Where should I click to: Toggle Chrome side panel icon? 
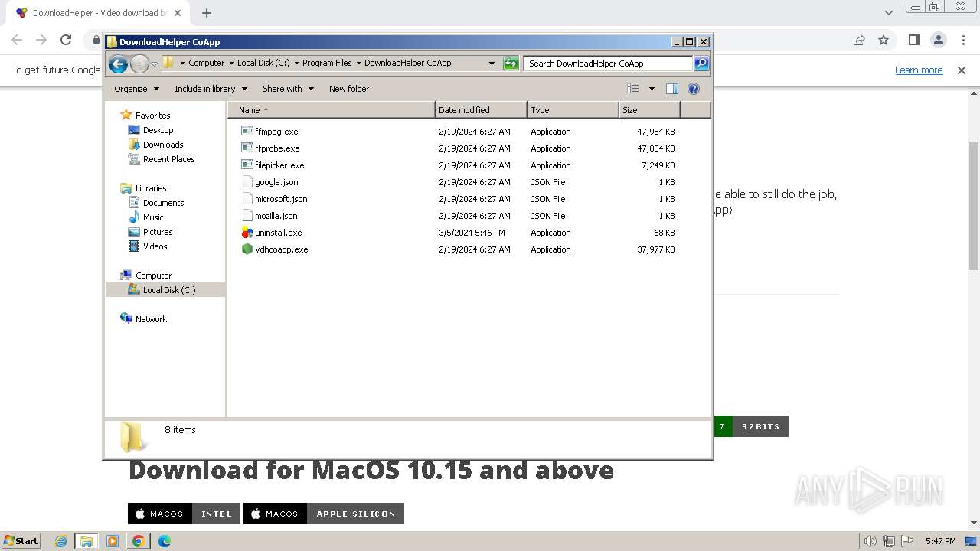[913, 41]
